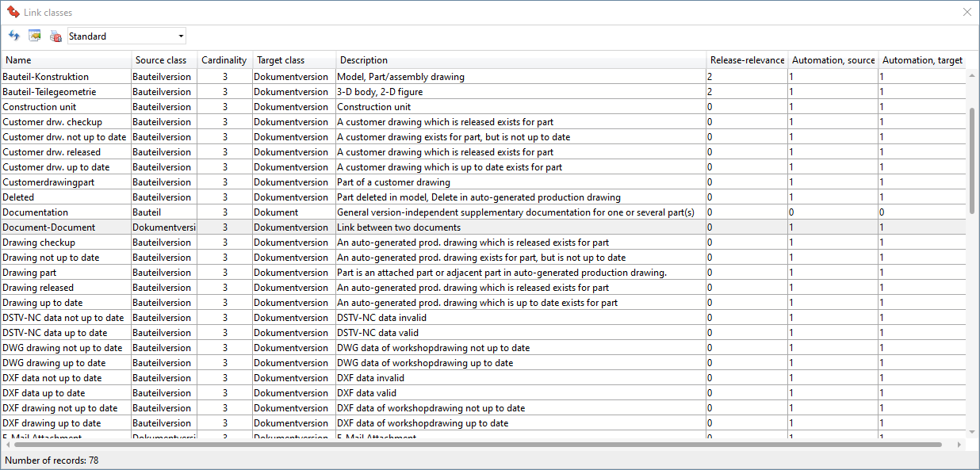This screenshot has height=470, width=980.
Task: Click the 'DSTV-NC data invalid' description
Action: tap(383, 318)
